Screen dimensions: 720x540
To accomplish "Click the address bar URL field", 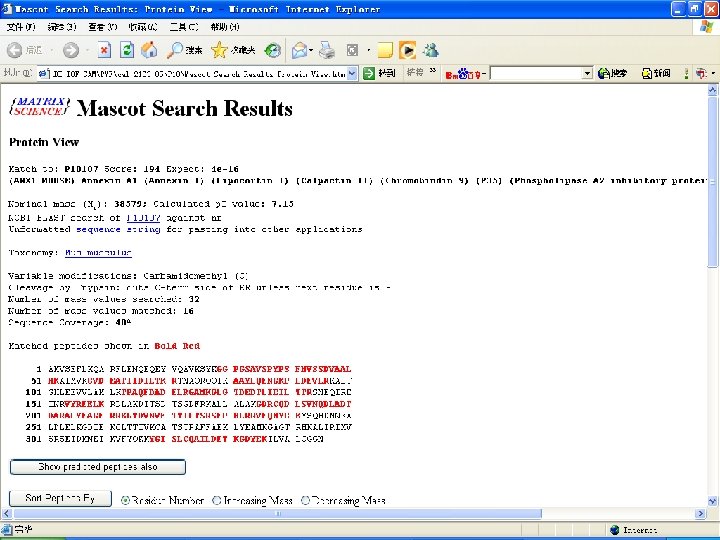I will coord(197,73).
